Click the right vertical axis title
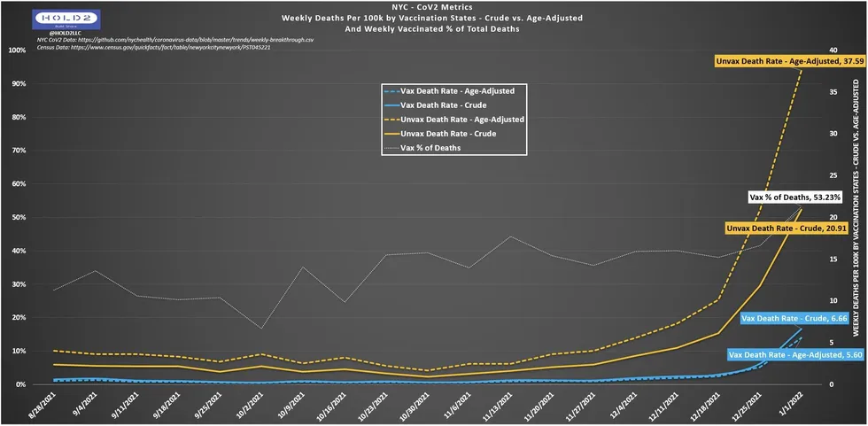Image resolution: width=868 pixels, height=426 pixels. tap(856, 205)
